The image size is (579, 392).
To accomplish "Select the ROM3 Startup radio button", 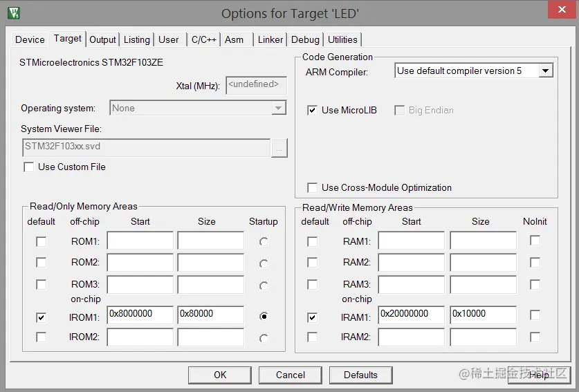I will [264, 286].
